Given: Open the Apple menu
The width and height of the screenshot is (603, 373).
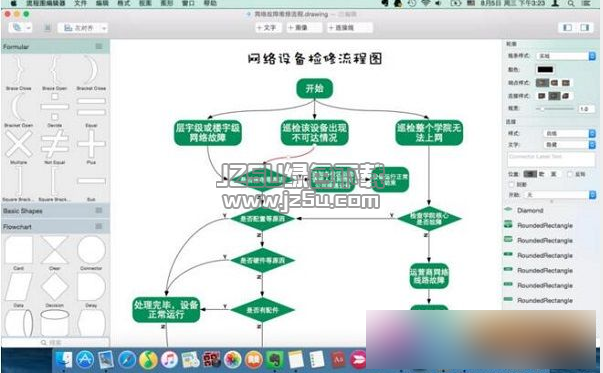Looking at the screenshot, I should (x=14, y=3).
